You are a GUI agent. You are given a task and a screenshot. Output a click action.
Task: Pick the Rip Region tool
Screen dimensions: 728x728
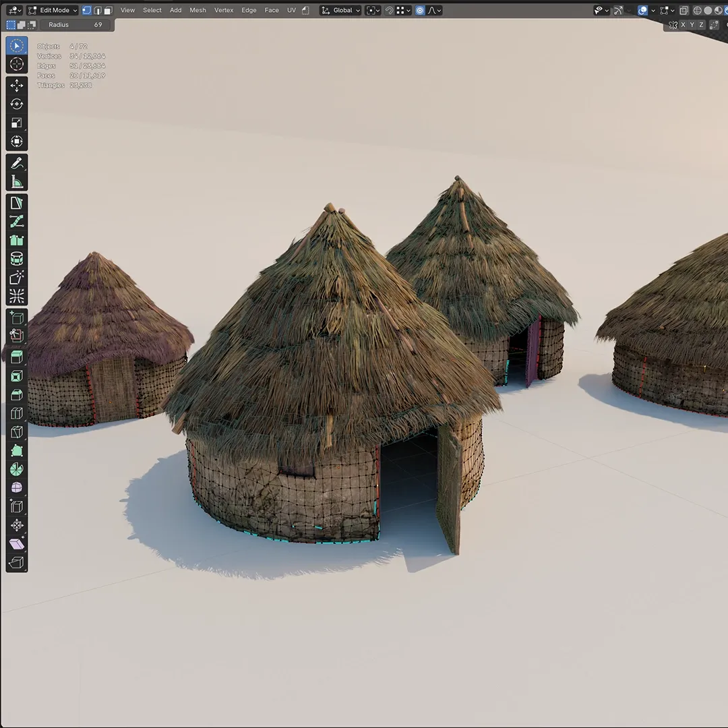pos(17,563)
